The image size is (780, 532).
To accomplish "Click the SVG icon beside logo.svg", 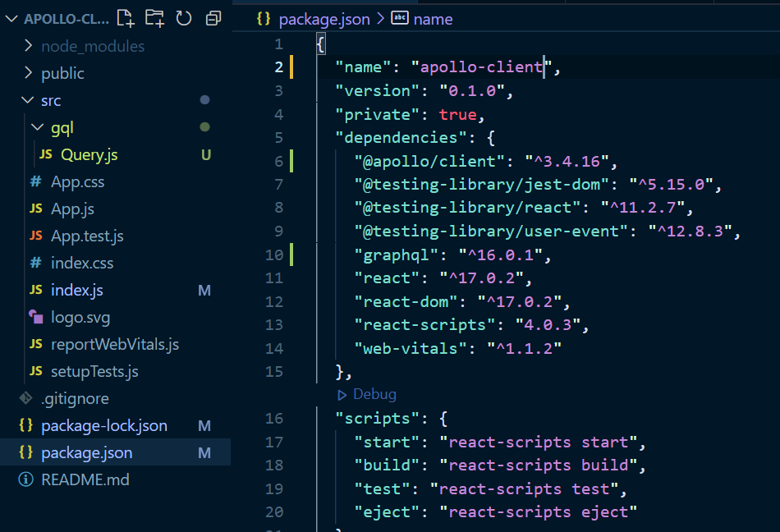I will (36, 317).
